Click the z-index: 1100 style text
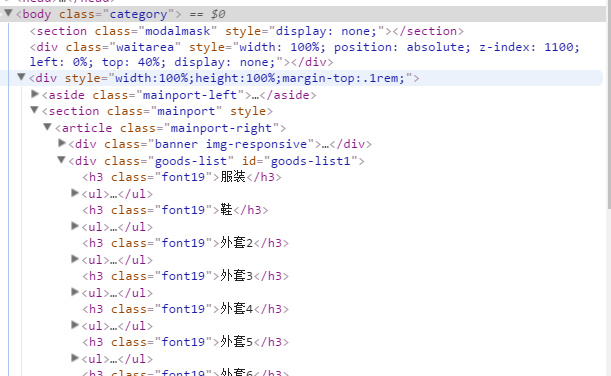Viewport: 611px width, 376px height. (529, 47)
